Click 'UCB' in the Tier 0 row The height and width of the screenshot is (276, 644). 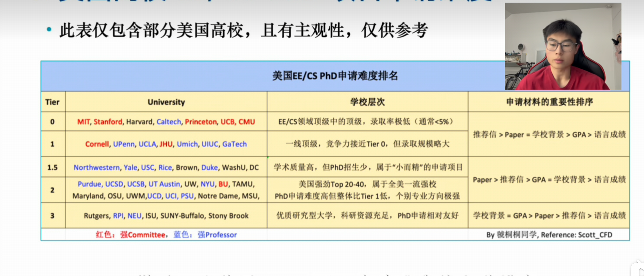click(228, 122)
